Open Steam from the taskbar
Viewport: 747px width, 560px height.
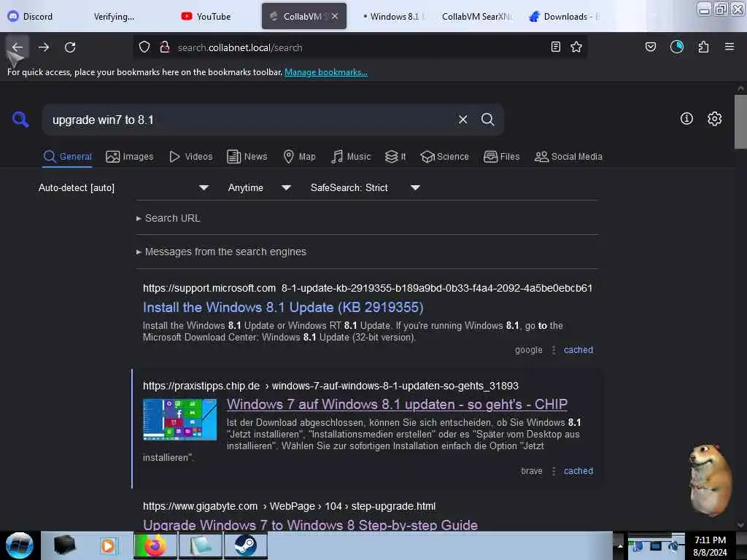tap(245, 545)
